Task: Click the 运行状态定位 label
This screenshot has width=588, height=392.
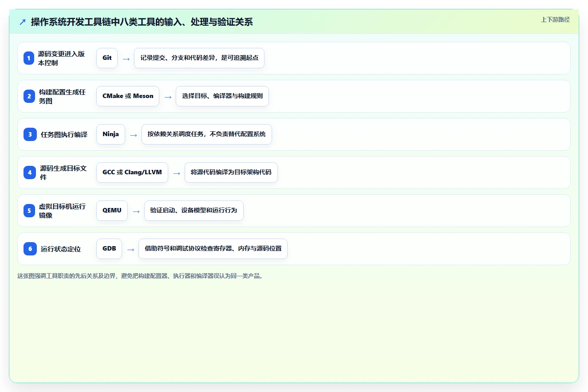Action: click(x=61, y=249)
